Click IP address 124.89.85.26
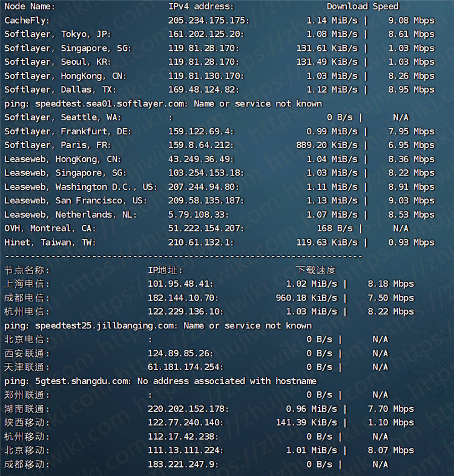 (x=180, y=354)
